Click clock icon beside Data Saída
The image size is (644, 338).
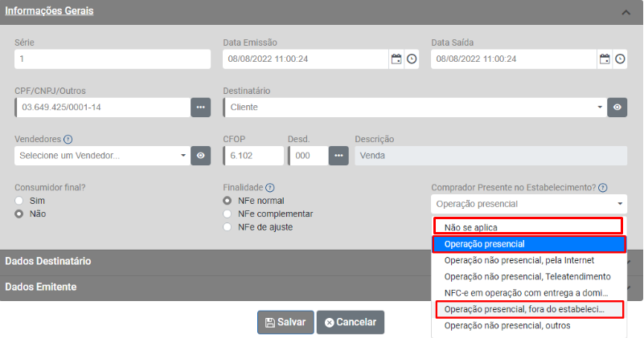620,59
